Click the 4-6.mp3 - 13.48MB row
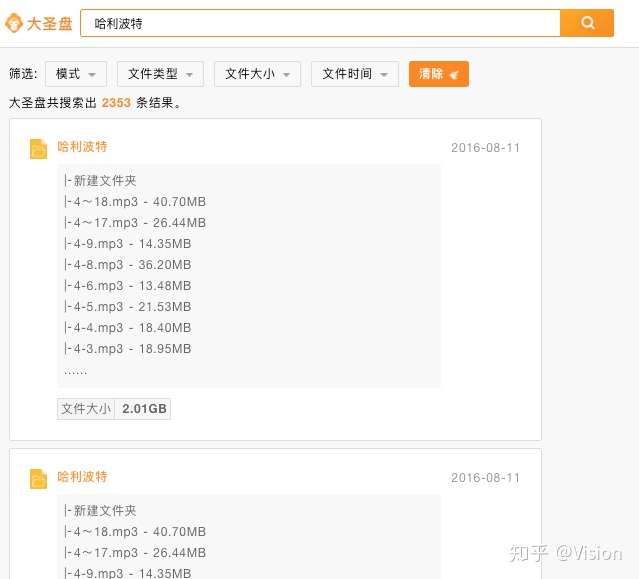Viewport: 639px width, 579px height. tap(128, 286)
